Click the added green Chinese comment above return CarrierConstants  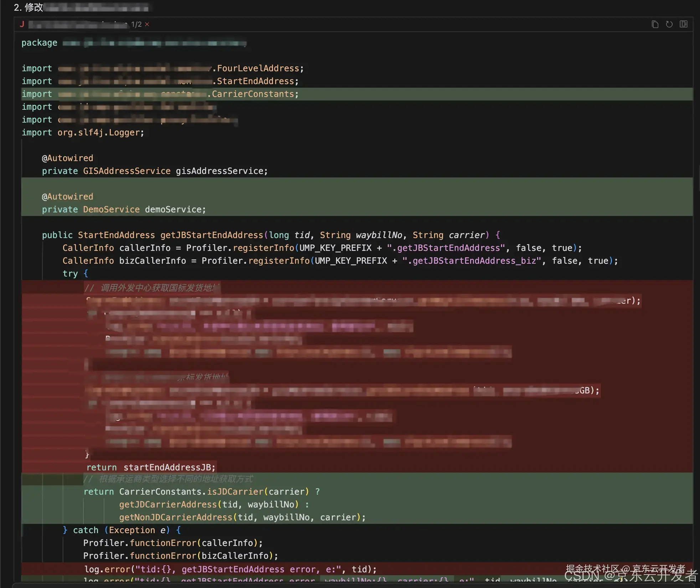(168, 479)
